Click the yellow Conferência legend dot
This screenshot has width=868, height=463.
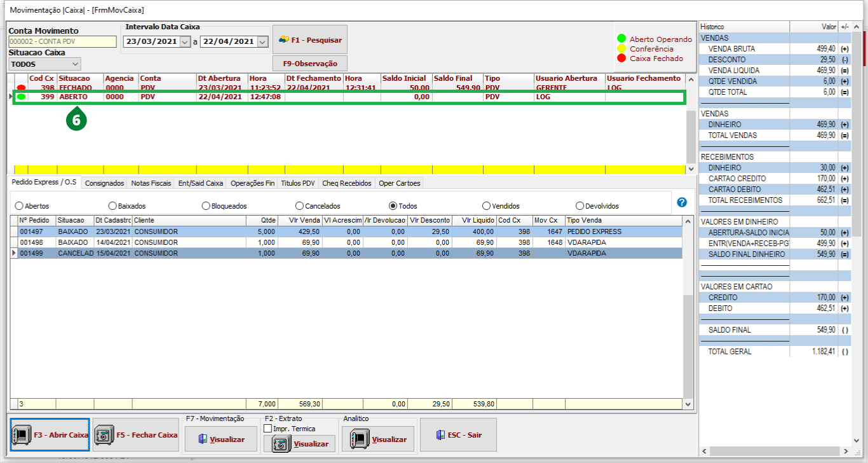tap(622, 48)
